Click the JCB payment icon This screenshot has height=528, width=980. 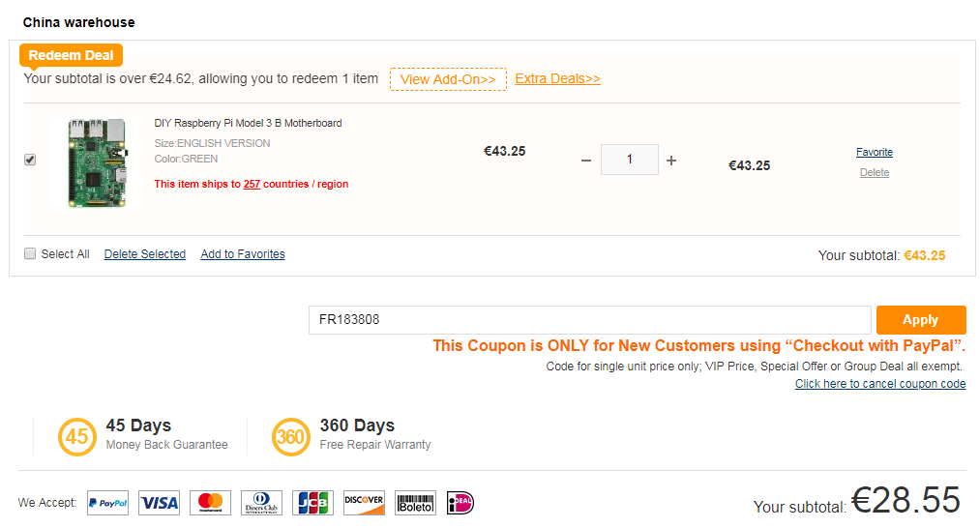tap(312, 503)
